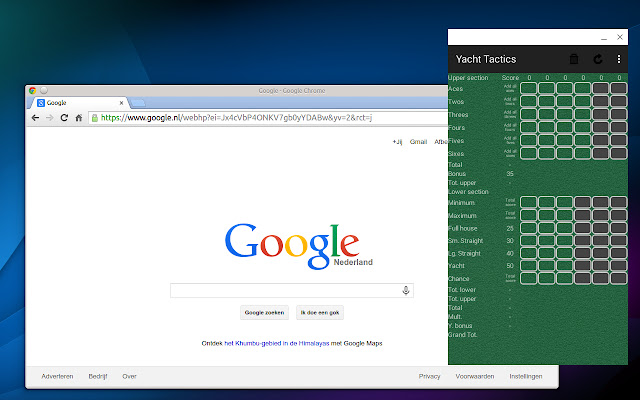
Task: Switch to the Google tab
Action: tap(78, 103)
